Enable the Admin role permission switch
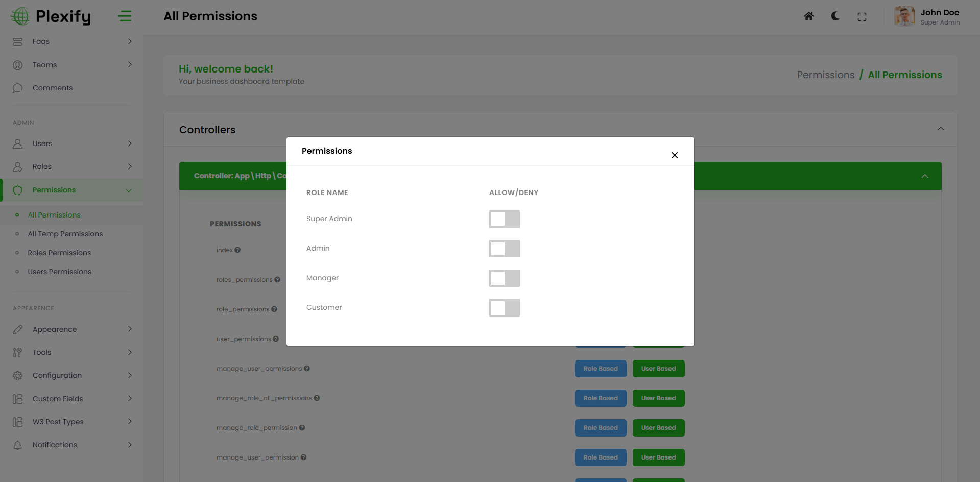The height and width of the screenshot is (482, 980). 504,249
